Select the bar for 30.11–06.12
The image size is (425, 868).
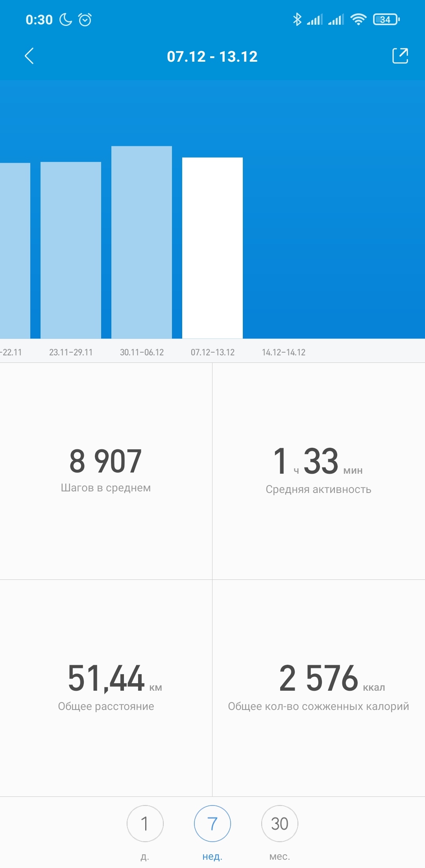click(x=142, y=242)
